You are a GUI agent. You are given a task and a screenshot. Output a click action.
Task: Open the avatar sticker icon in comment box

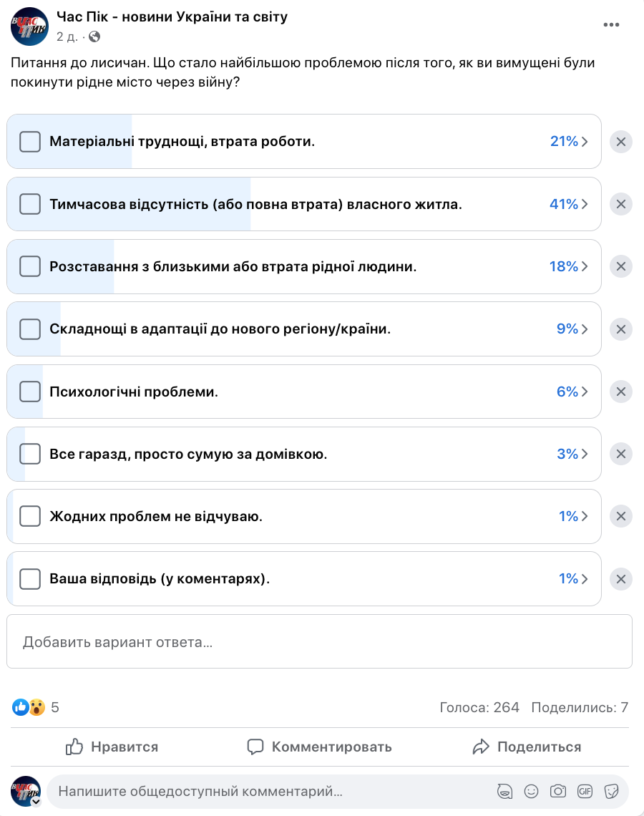point(504,791)
